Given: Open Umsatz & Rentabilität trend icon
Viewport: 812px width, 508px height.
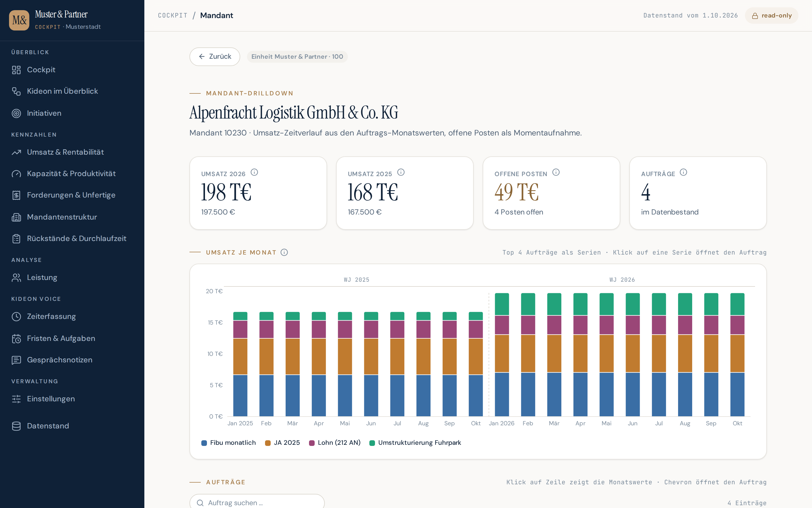Looking at the screenshot, I should pos(16,152).
